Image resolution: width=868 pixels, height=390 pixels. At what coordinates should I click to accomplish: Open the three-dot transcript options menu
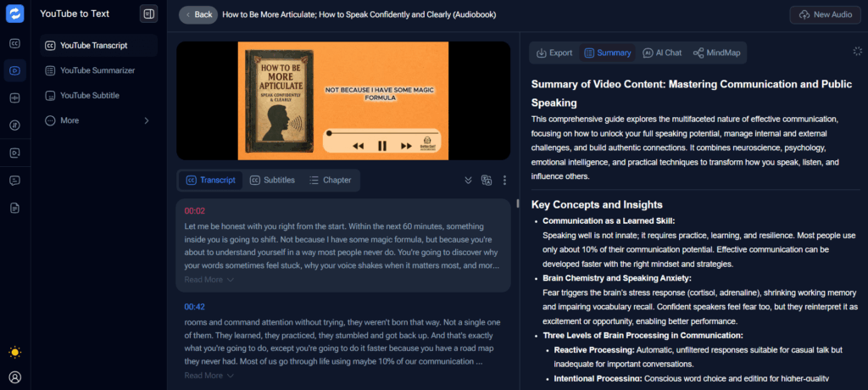(504, 180)
